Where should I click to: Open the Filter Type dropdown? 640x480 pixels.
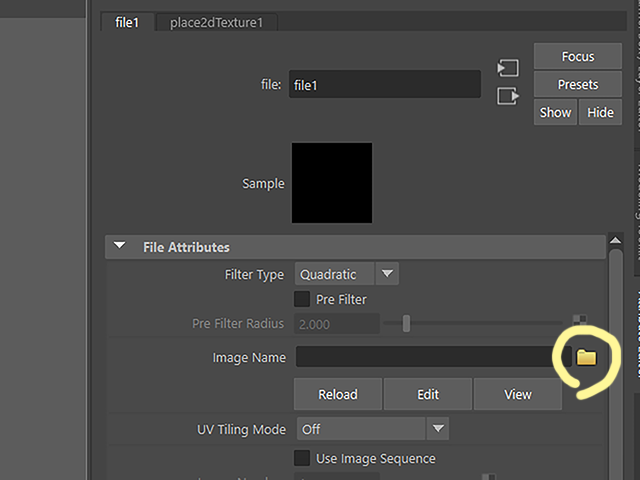click(347, 274)
